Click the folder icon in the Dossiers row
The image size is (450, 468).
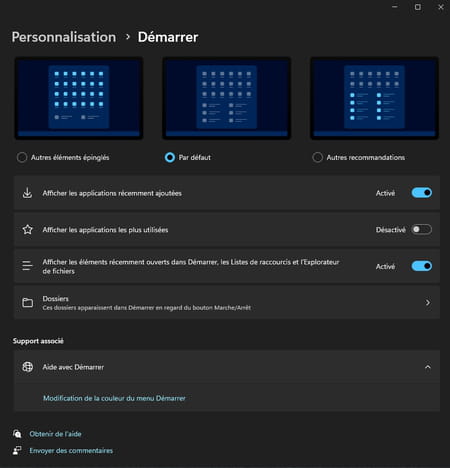click(27, 302)
